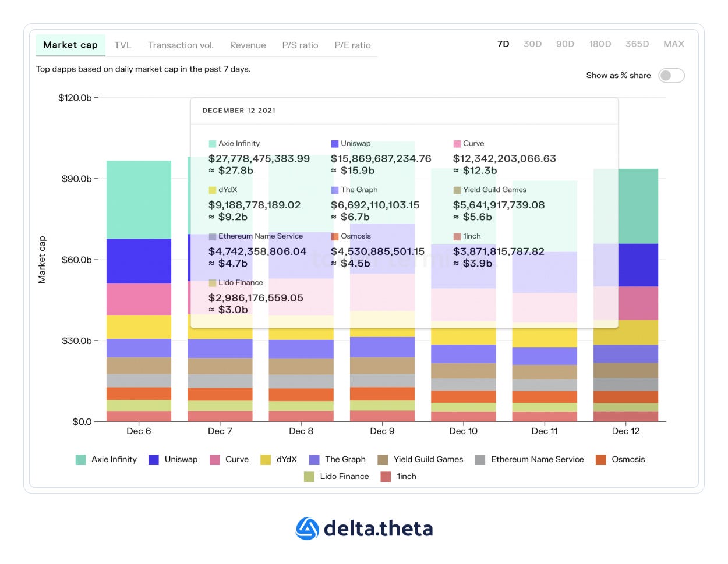Click the Dec 6 Axie Infinity bar segment
This screenshot has width=728, height=564.
click(x=139, y=200)
